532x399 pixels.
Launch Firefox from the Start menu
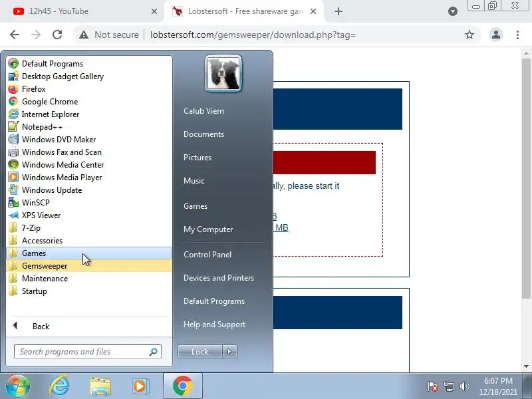click(x=89, y=89)
